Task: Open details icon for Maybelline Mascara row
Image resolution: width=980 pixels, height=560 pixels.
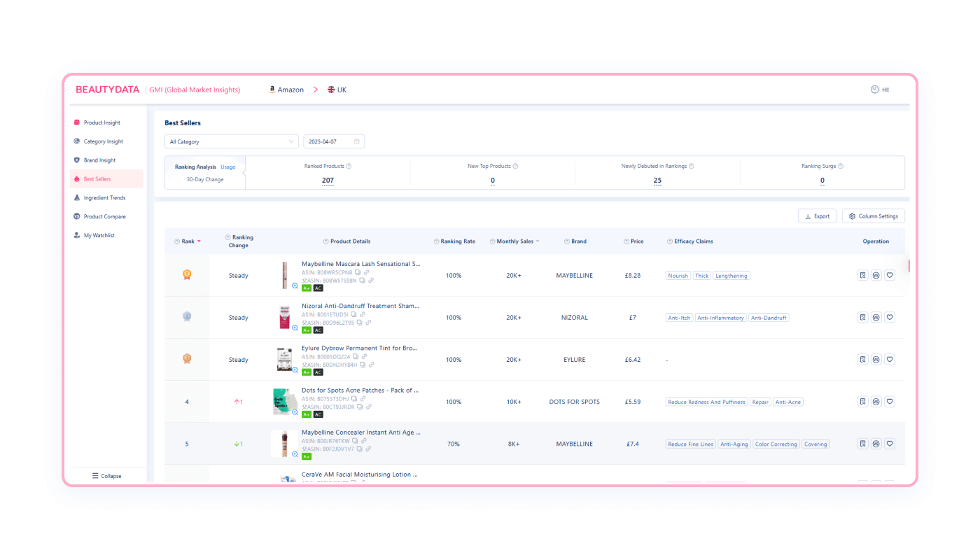Action: tap(862, 275)
